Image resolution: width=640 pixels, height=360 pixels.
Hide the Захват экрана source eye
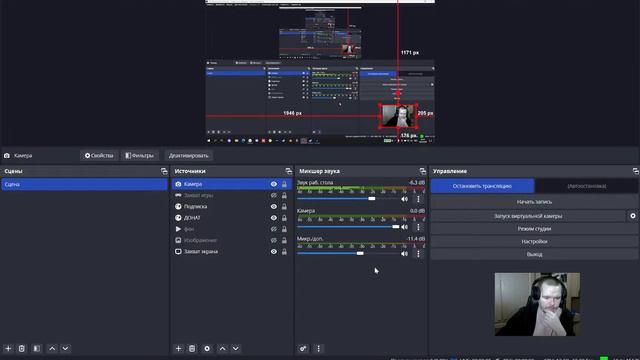[x=273, y=252]
